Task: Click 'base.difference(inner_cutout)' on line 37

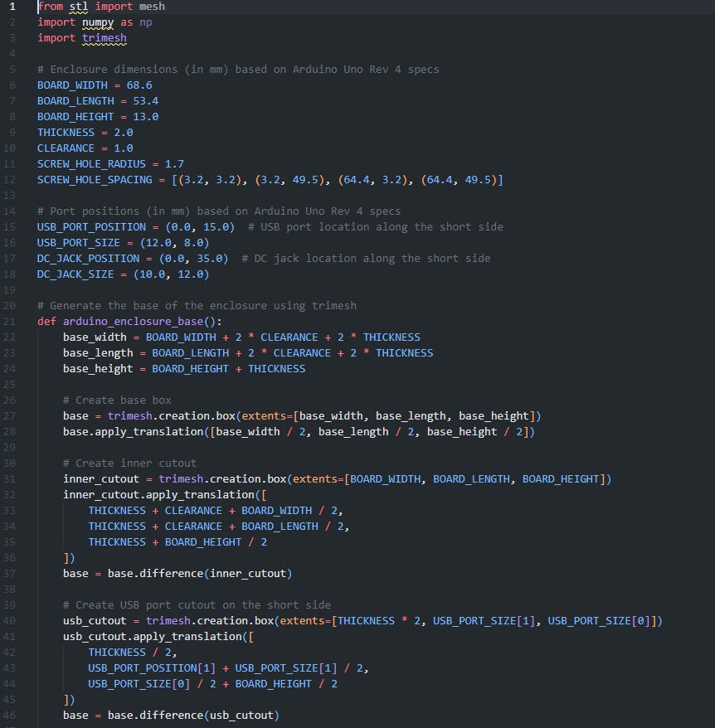Action: pos(200,574)
